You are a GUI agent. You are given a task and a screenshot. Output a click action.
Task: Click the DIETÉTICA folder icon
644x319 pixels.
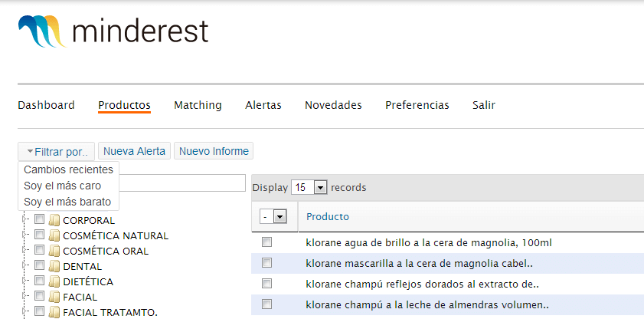pos(54,281)
